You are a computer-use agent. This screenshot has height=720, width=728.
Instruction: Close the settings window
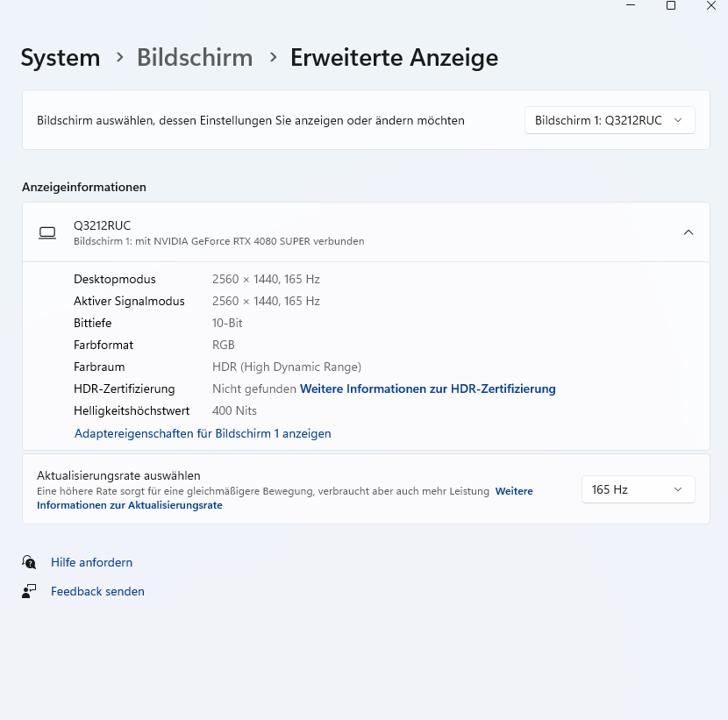pos(710,5)
